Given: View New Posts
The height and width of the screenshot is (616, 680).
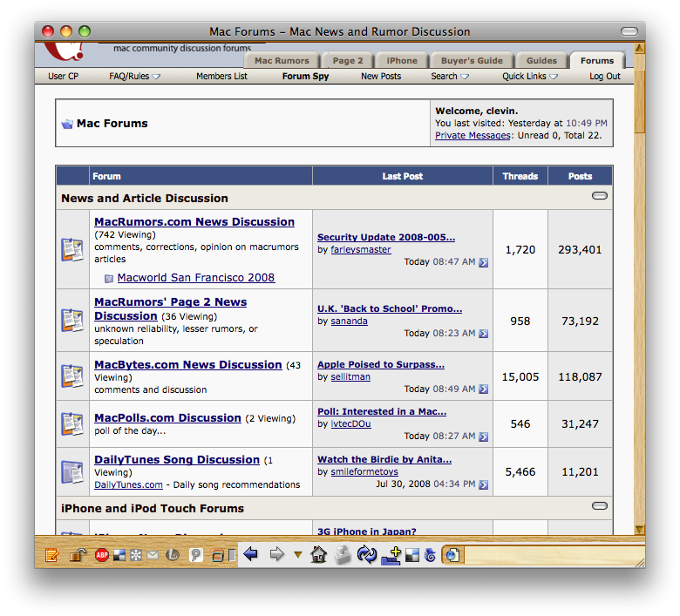Looking at the screenshot, I should click(x=381, y=77).
